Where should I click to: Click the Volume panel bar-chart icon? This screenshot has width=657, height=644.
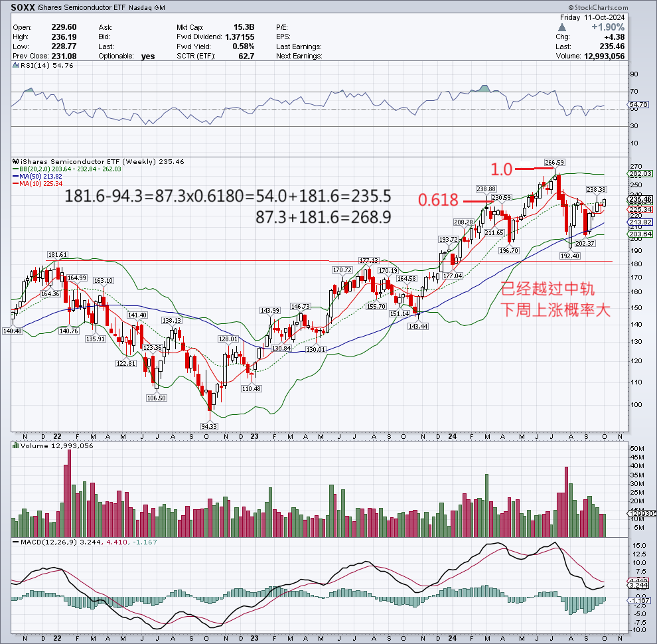tap(15, 445)
